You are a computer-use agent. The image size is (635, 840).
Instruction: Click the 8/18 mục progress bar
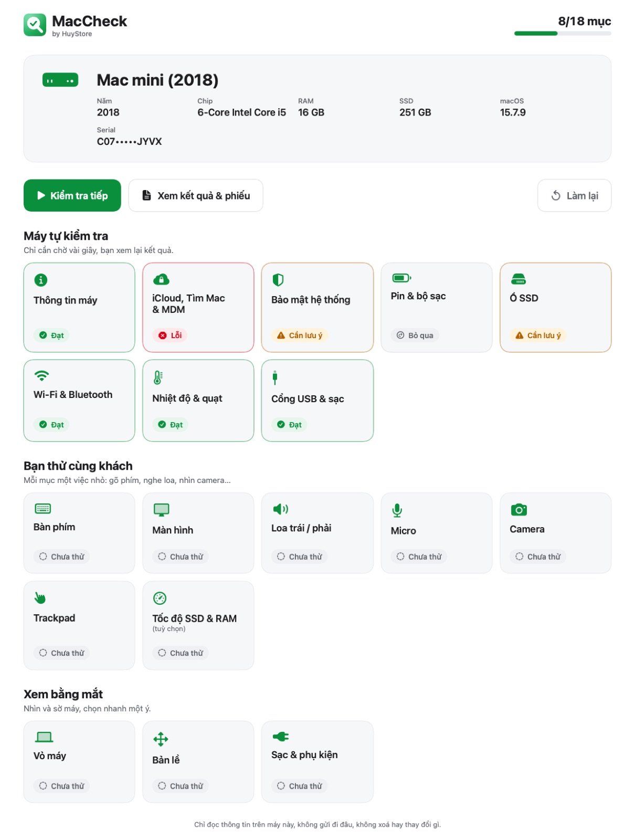[x=563, y=34]
